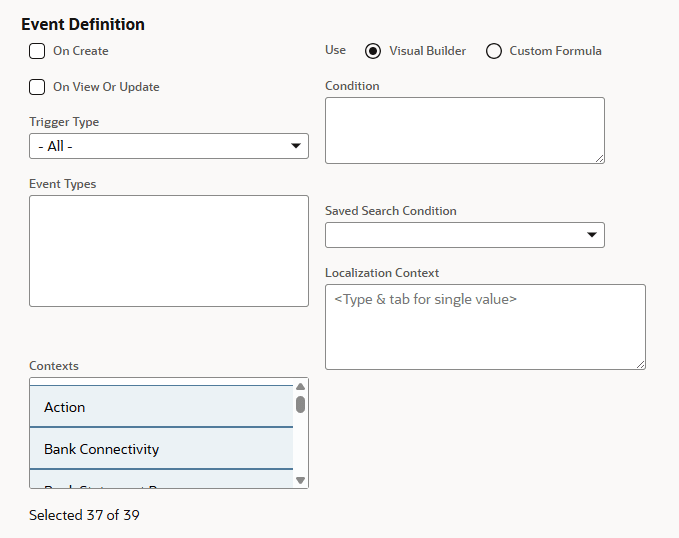679x538 pixels.
Task: Toggle the On View Or Update checkbox
Action: pyautogui.click(x=37, y=87)
